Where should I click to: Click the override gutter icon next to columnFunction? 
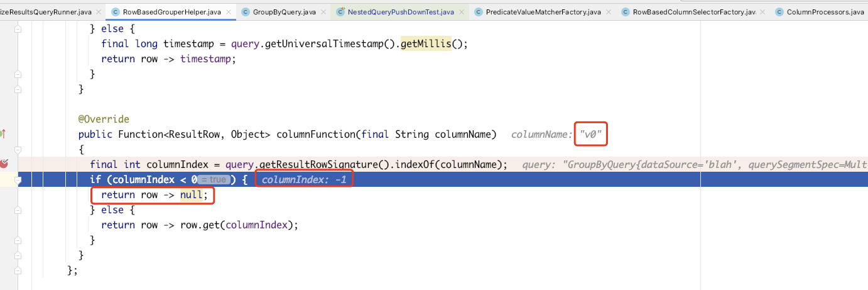click(3, 134)
